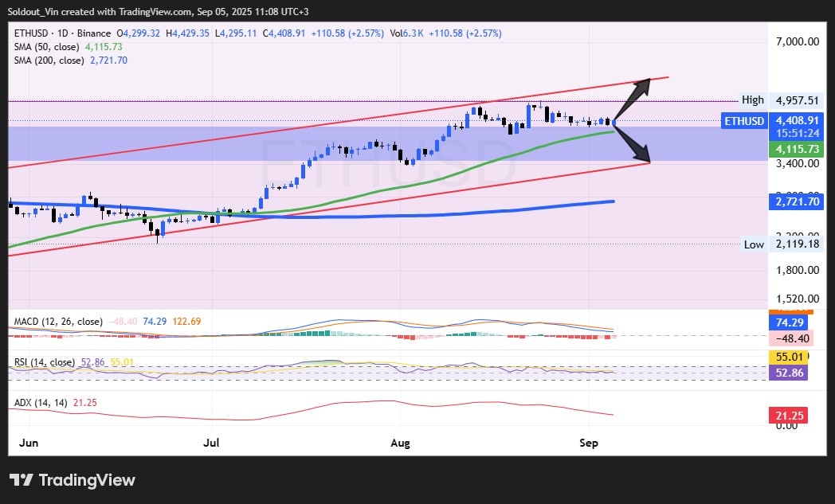
Task: Click the Jul label on time axis
Action: (211, 443)
